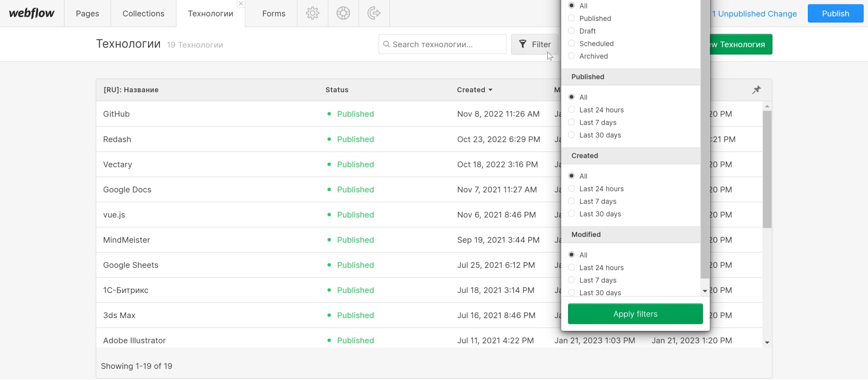Click created date Jul 11, 2021 4:22 PM
The image size is (868, 380).
[495, 341]
